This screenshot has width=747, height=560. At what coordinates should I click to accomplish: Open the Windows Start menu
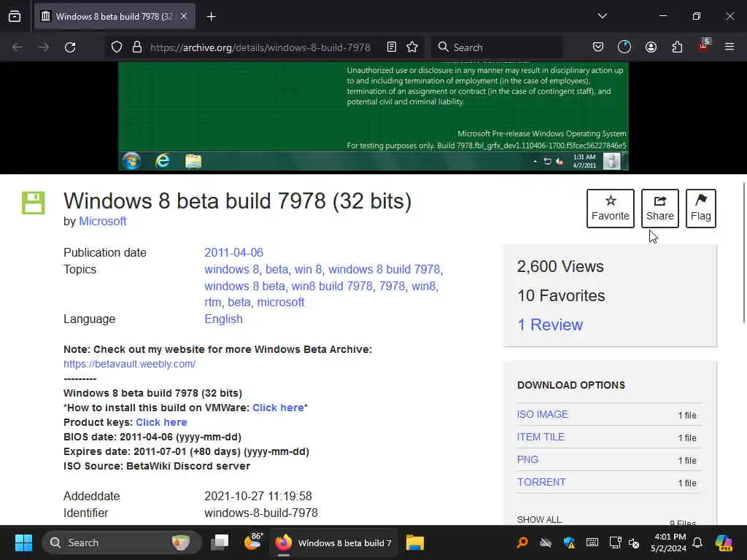coord(23,542)
